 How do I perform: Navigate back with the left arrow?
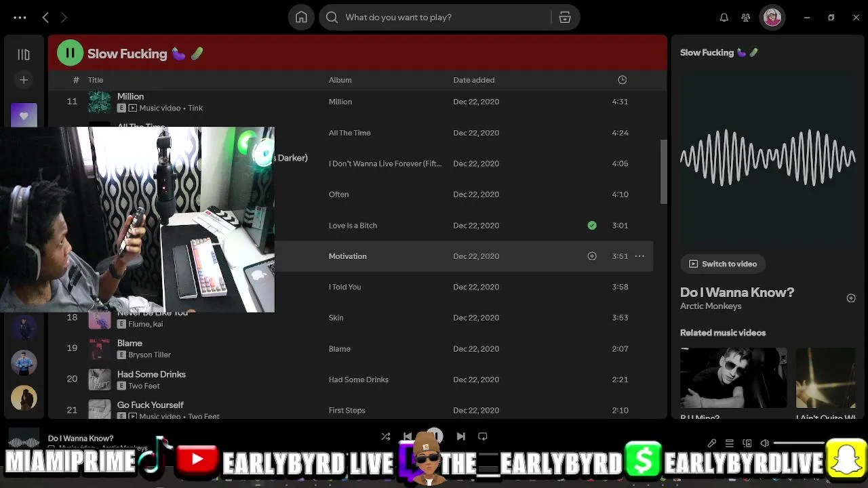pyautogui.click(x=45, y=18)
